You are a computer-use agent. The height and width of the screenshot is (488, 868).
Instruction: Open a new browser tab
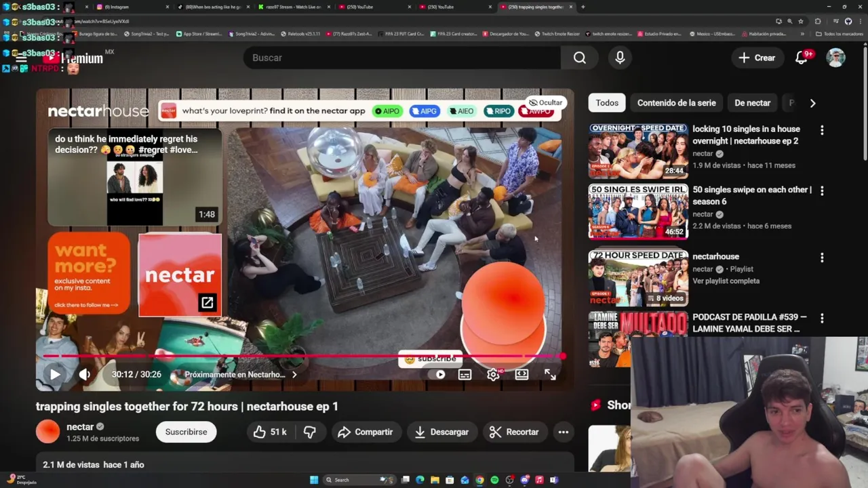tap(583, 7)
